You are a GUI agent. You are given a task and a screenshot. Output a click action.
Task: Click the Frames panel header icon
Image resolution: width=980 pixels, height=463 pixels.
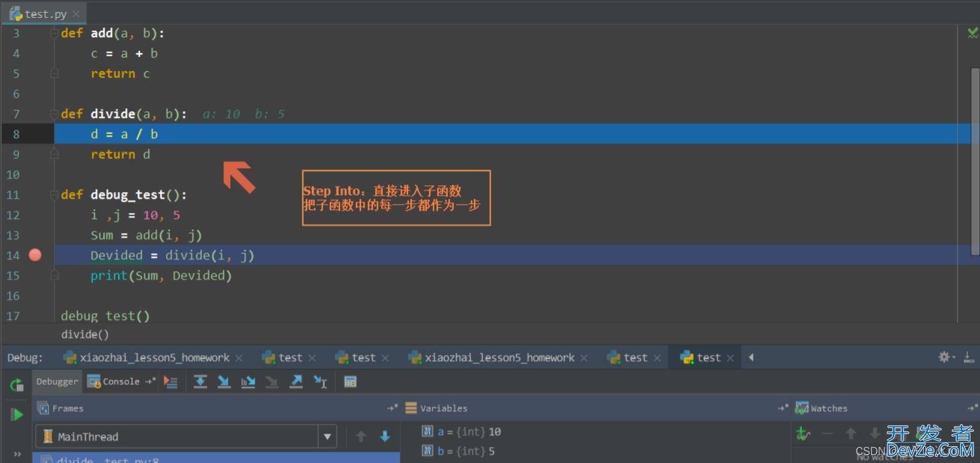coord(43,408)
